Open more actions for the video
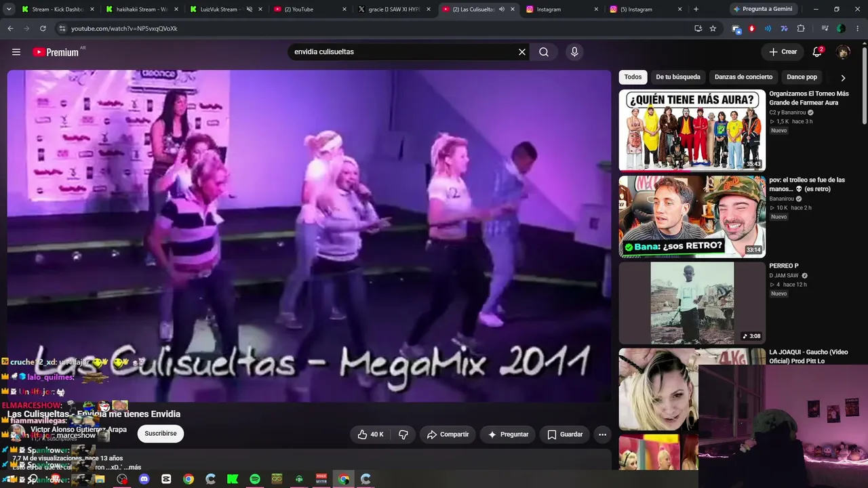 (x=602, y=434)
